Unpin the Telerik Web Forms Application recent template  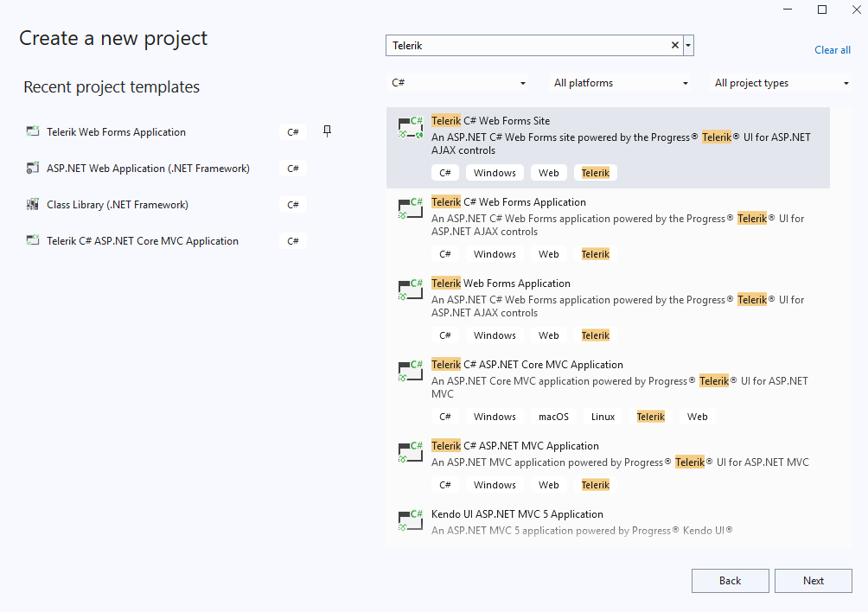click(x=326, y=130)
